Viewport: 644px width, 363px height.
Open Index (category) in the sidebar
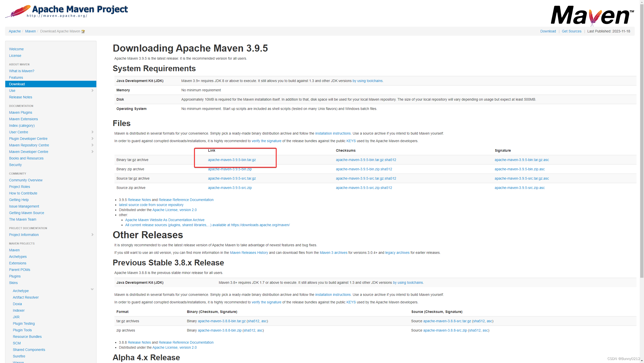click(22, 126)
